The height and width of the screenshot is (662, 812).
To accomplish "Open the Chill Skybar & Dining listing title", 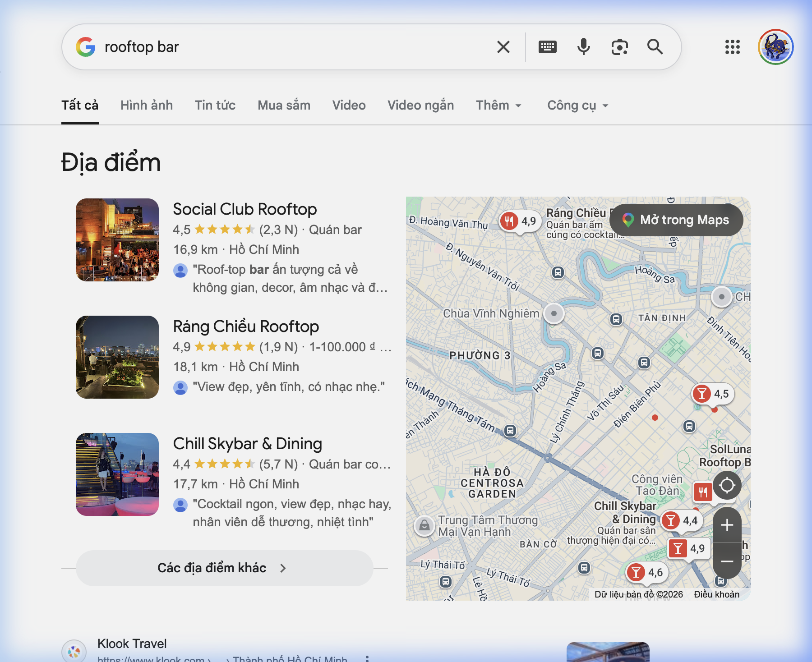I will tap(248, 444).
